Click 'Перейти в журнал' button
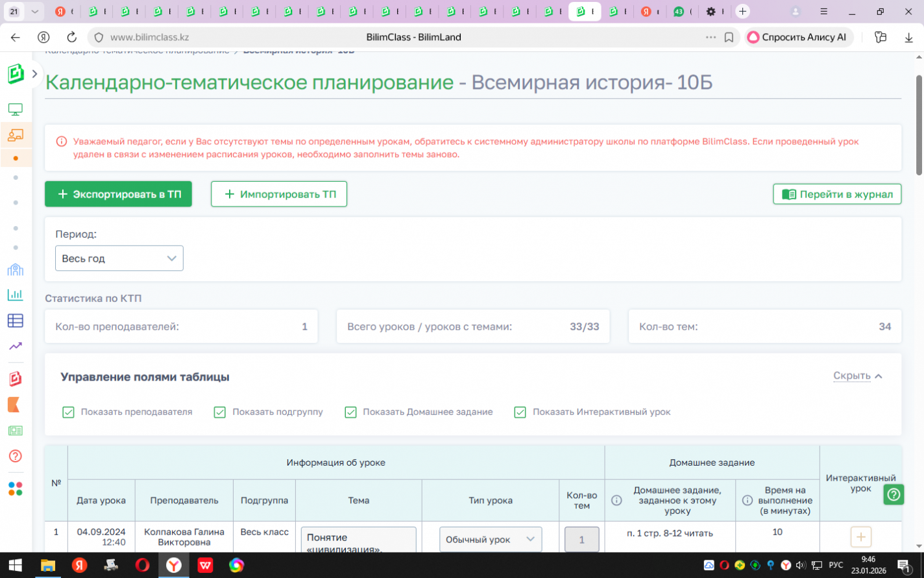The width and height of the screenshot is (924, 578). [836, 194]
